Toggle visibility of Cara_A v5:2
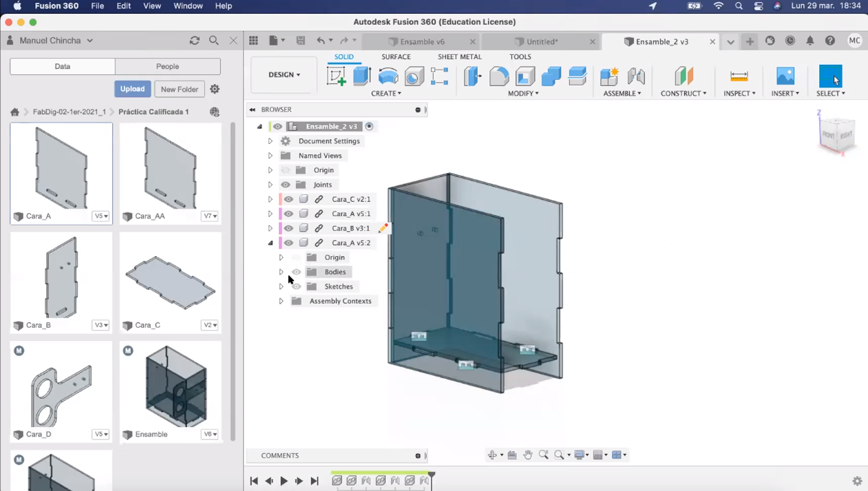 288,242
